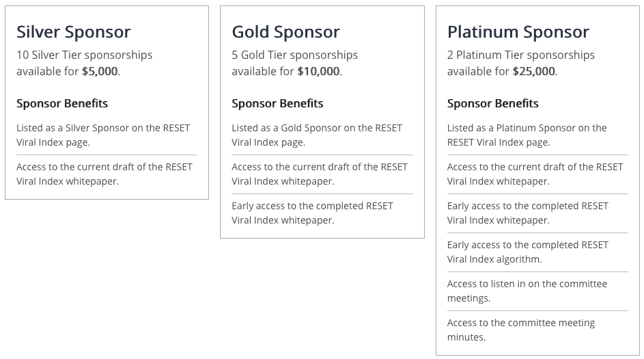Select the $5,000 price text
This screenshot has width=644, height=359.
coord(100,71)
